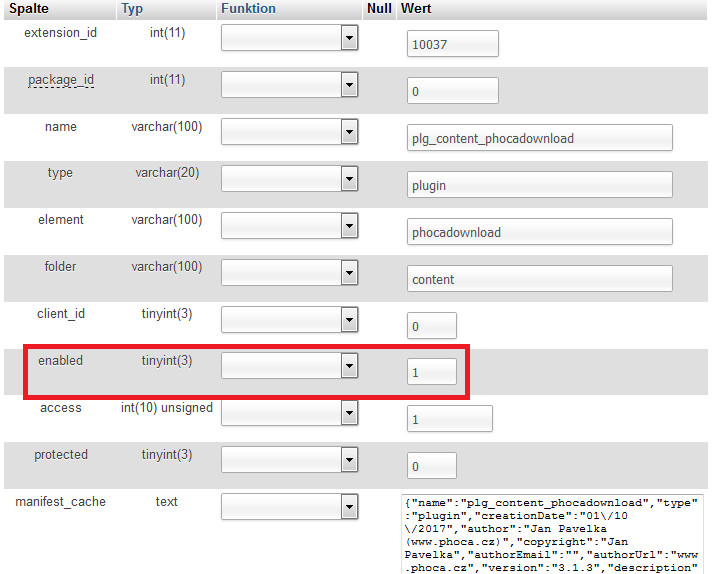Open the Funktion dropdown for protected row

pos(289,460)
